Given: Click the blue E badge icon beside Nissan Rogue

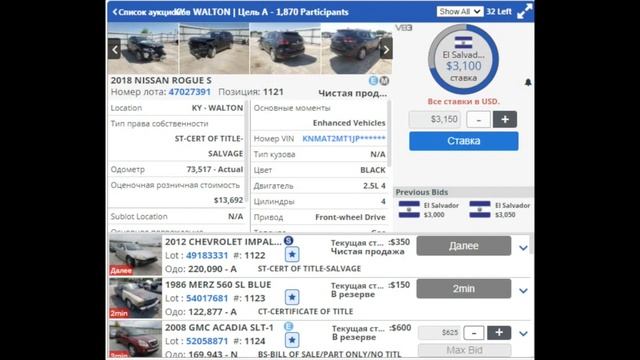Looking at the screenshot, I should [373, 81].
